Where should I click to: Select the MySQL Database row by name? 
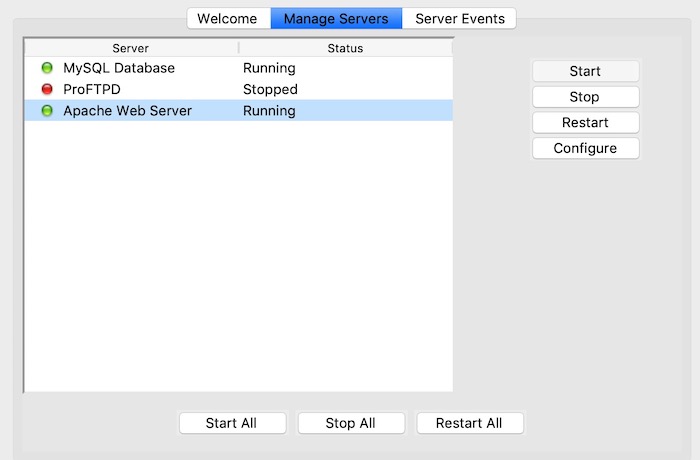coord(119,68)
